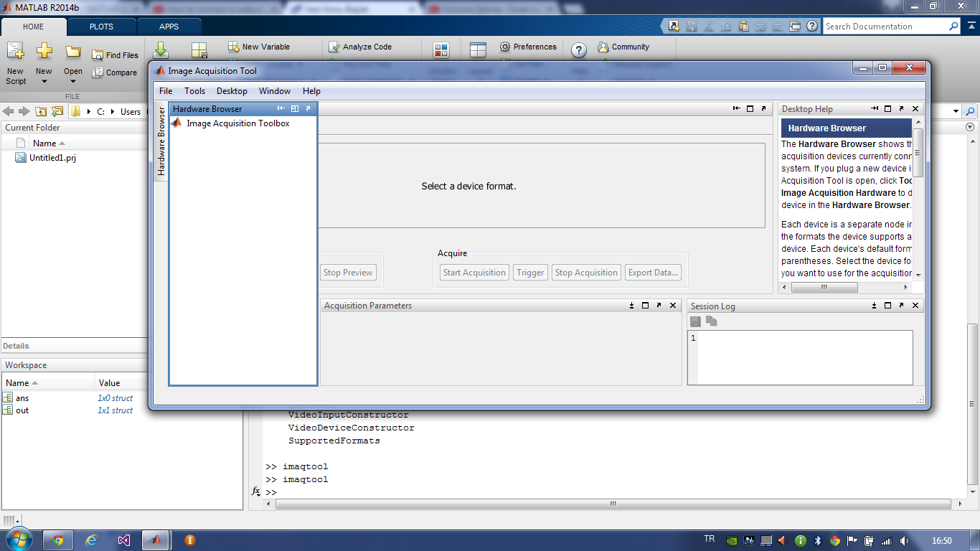Maximize the Desktop Help panel

(887, 108)
